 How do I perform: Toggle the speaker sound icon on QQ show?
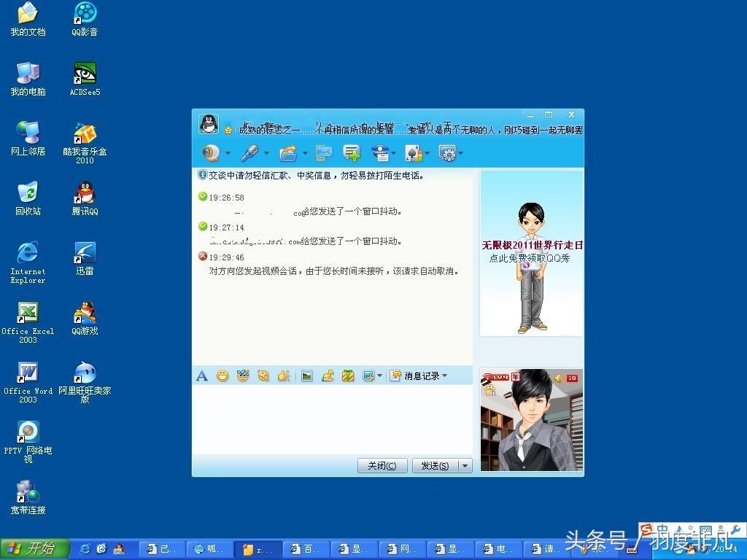559,378
